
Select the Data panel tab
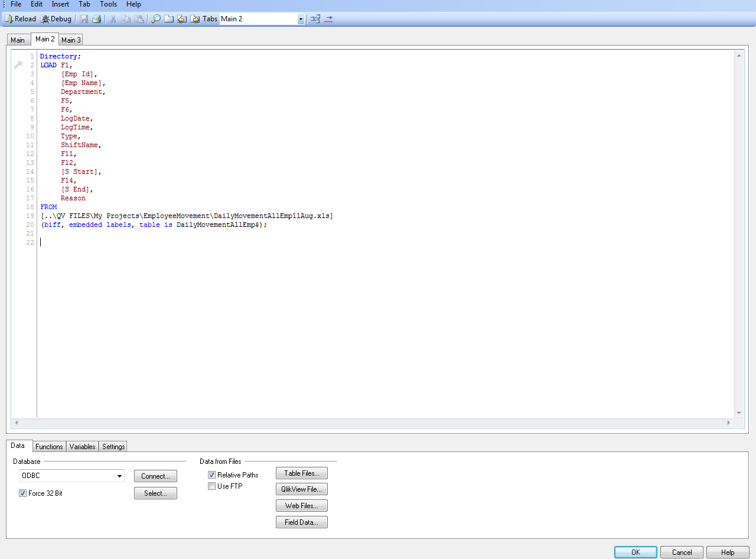pyautogui.click(x=18, y=446)
